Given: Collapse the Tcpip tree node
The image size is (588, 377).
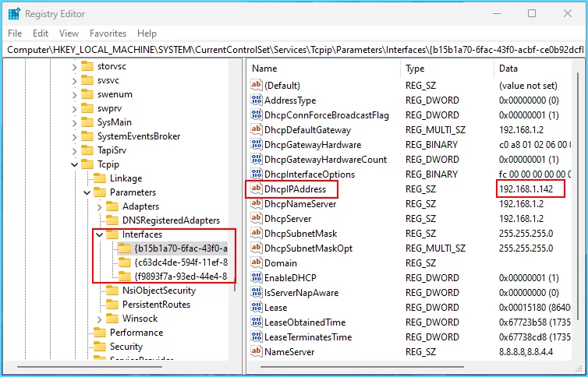Looking at the screenshot, I should 74,164.
